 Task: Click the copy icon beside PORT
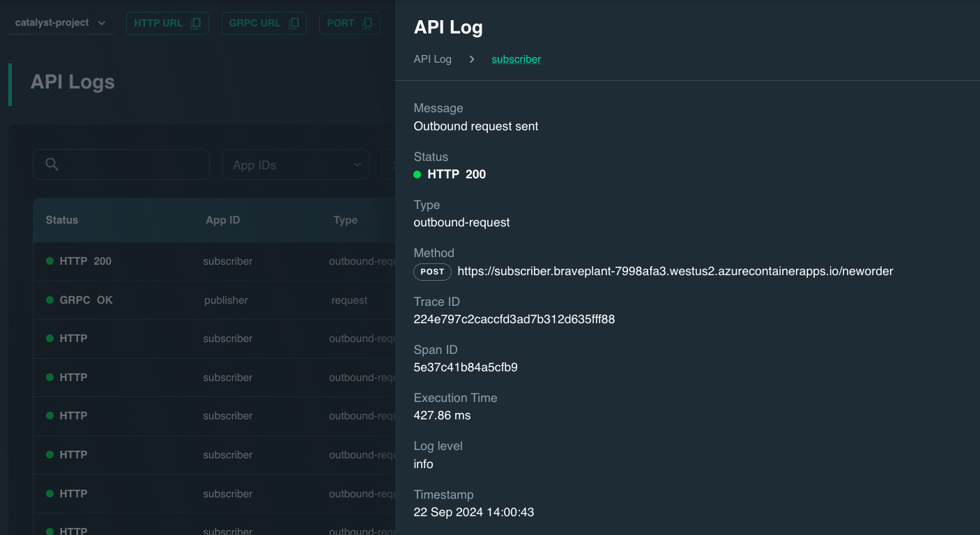click(367, 23)
